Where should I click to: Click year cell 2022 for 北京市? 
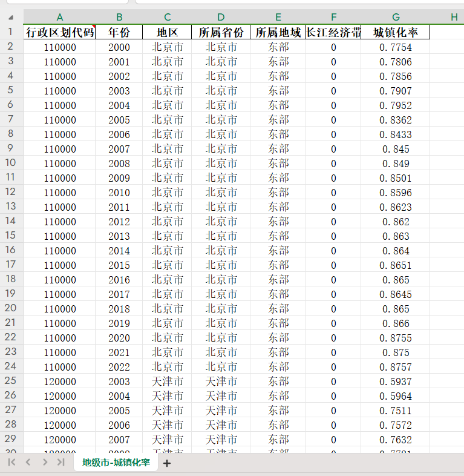click(x=119, y=368)
